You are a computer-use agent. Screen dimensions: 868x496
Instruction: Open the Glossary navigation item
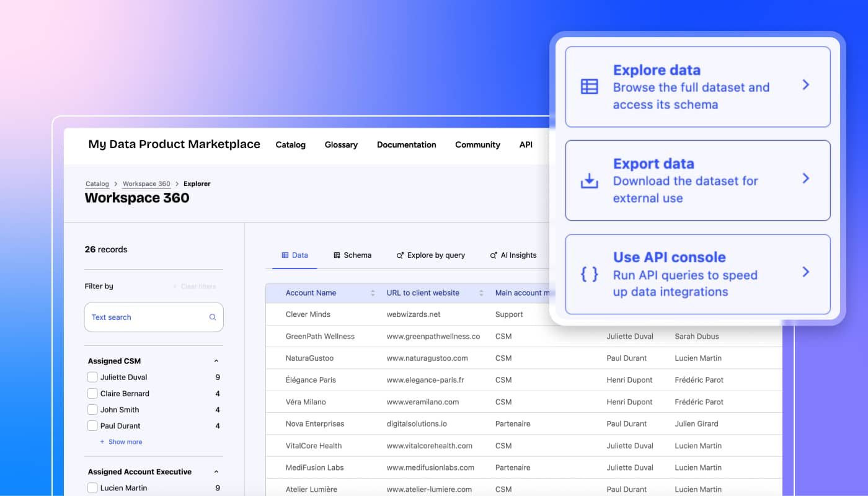point(341,144)
